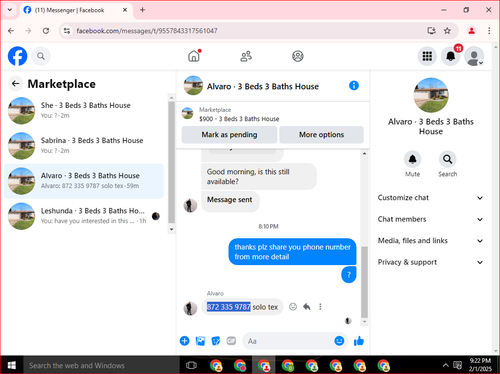Click the chat messages scrollbar up arrow
This screenshot has width=500, height=374.
tap(364, 154)
